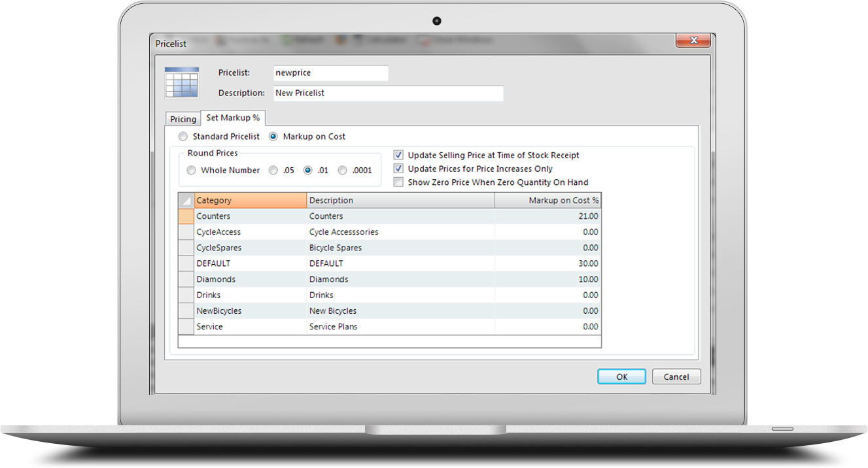Click the Description column header
The image size is (868, 468).
[400, 201]
